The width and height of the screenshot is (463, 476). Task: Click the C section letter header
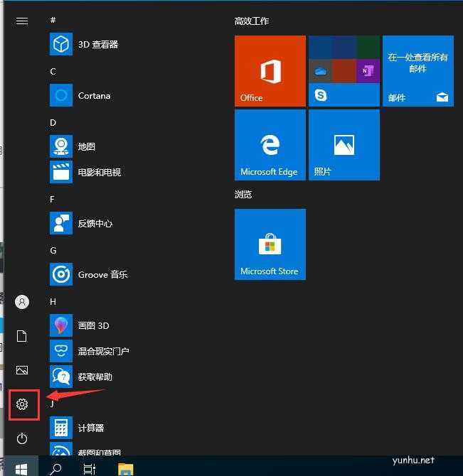coord(53,72)
